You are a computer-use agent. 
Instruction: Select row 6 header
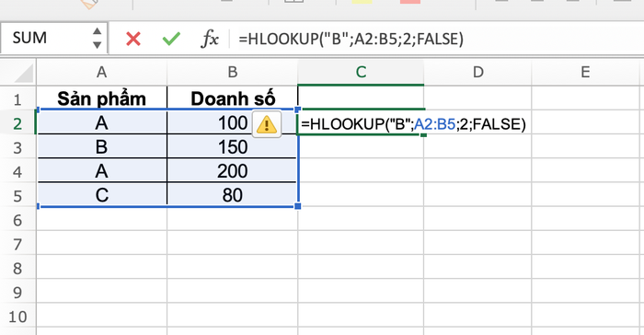pos(17,220)
